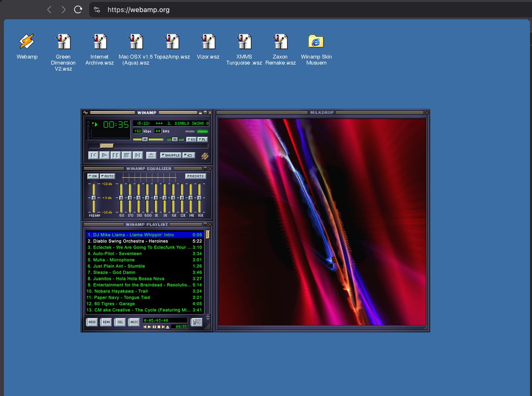Select the Mac OSX v1.5 (Aqua).wsz icon
This screenshot has width=532, height=396.
point(136,50)
